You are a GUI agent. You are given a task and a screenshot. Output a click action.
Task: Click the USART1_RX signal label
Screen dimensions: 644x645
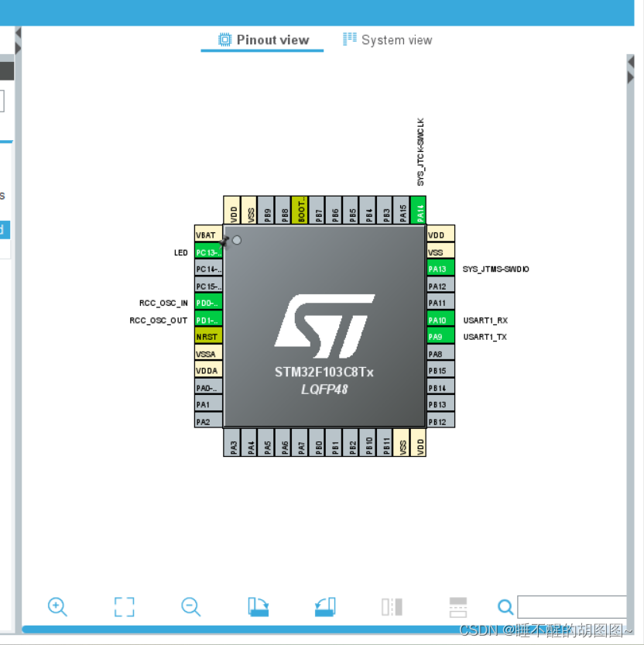click(485, 320)
